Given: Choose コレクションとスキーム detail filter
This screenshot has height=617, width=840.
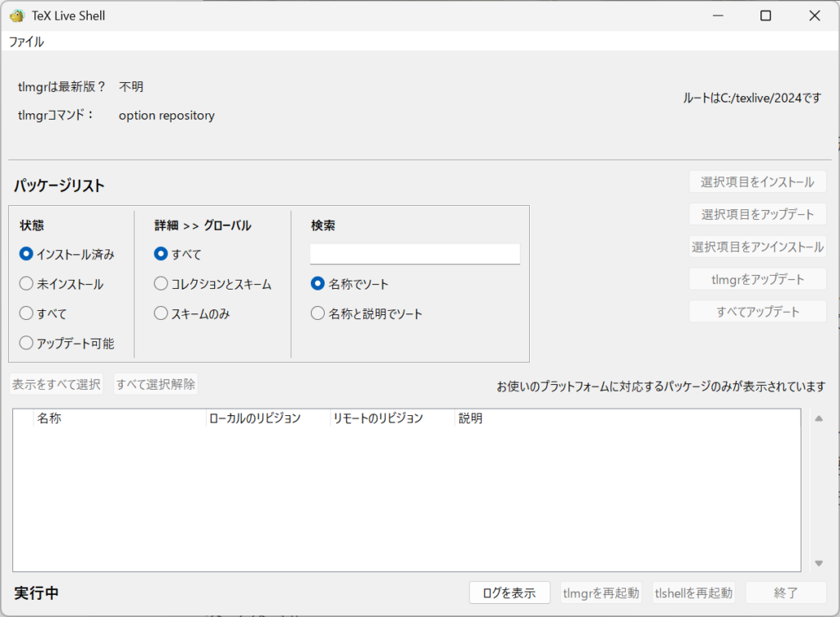Looking at the screenshot, I should tap(161, 284).
